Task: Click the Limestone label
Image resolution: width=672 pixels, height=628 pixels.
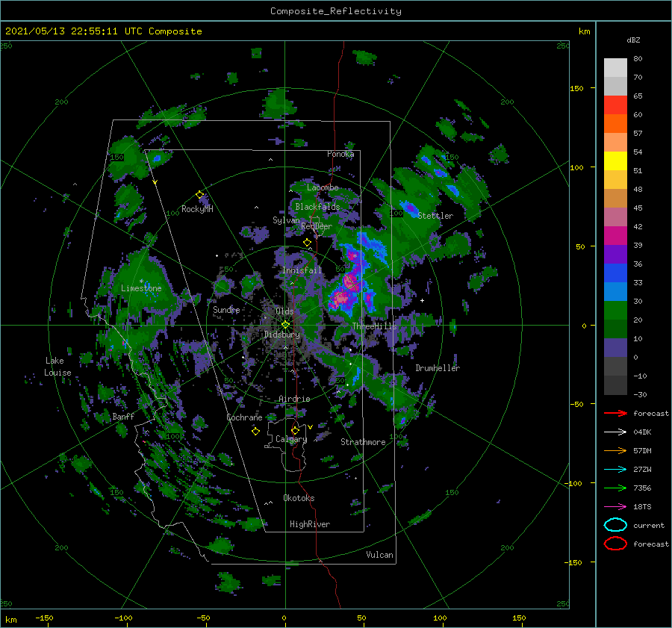Action: point(141,288)
